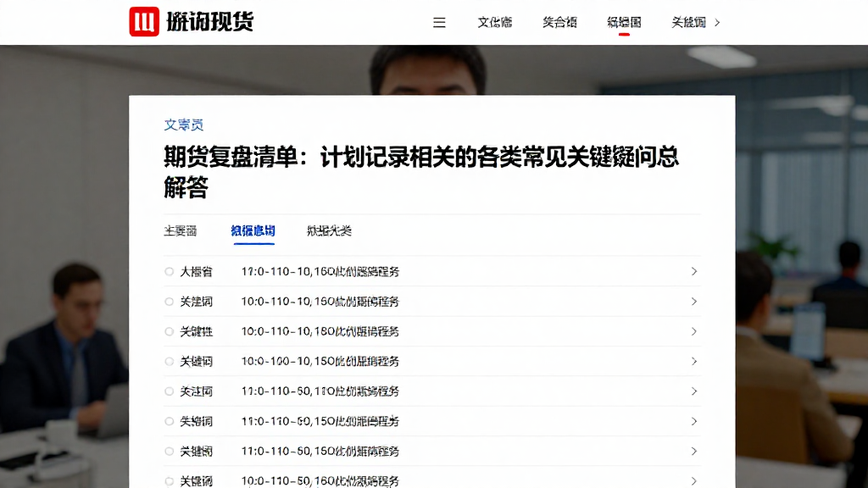Click the blue 文章页 breadcrumb link

184,125
